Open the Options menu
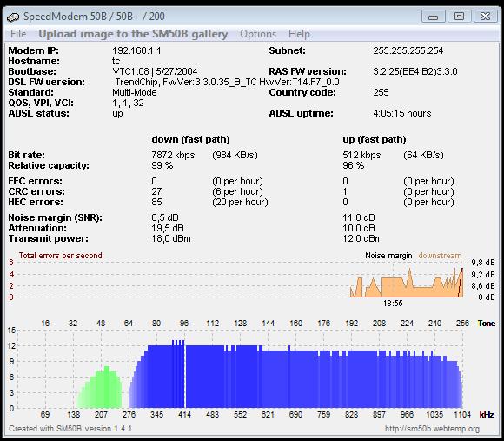This screenshot has height=441, width=504. (258, 34)
